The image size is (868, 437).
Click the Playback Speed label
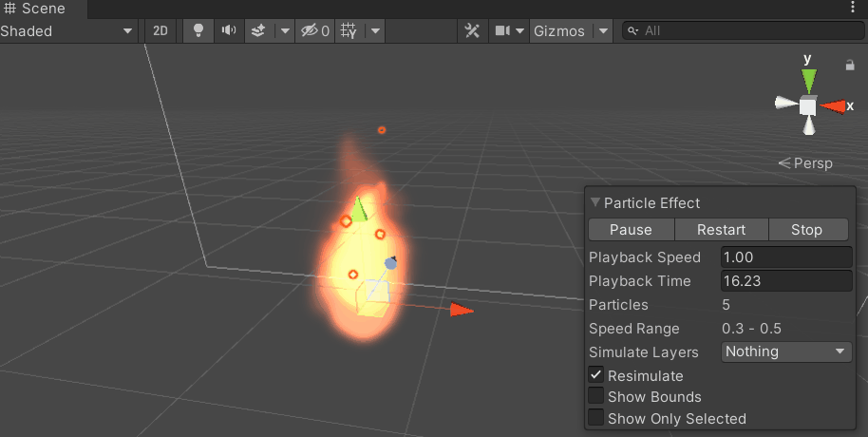click(x=645, y=257)
